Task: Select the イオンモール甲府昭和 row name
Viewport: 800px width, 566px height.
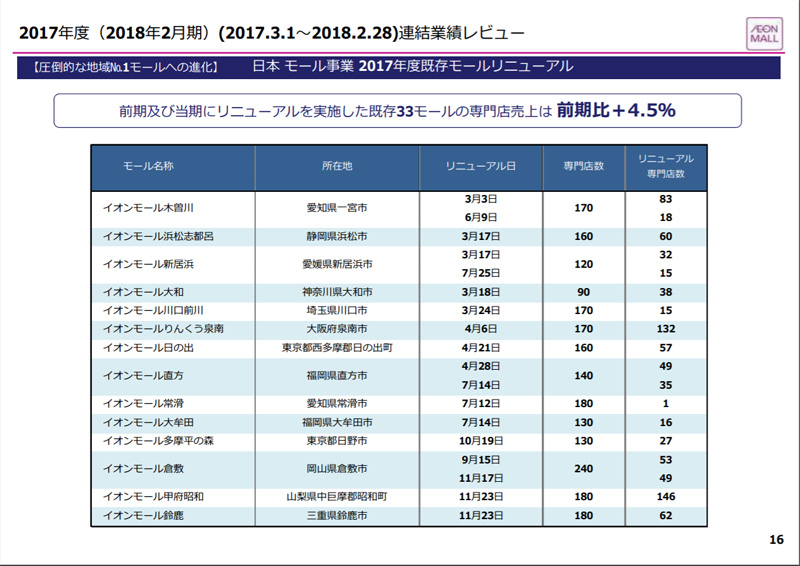Action: coord(154,496)
